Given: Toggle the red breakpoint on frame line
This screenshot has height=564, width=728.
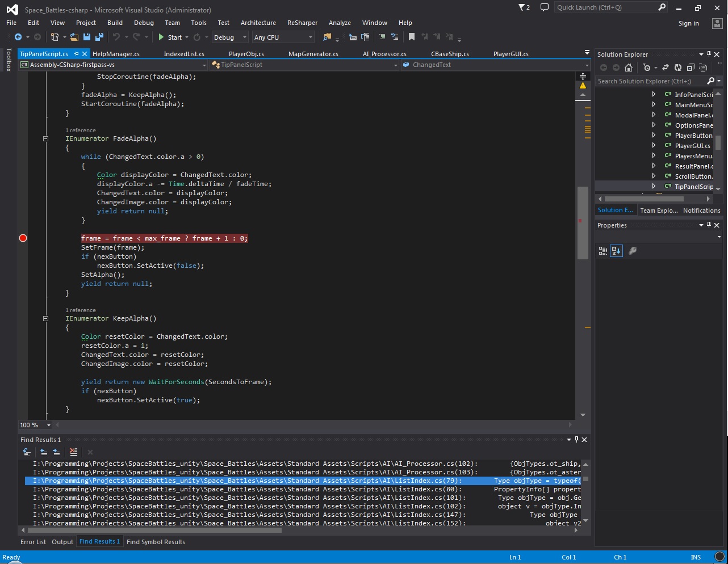Looking at the screenshot, I should click(23, 238).
